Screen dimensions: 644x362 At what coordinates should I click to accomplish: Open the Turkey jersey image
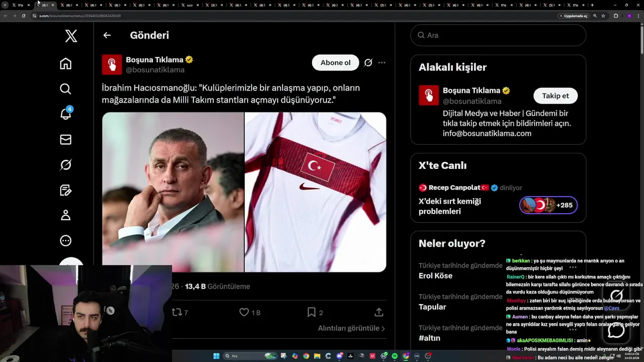[x=315, y=192]
